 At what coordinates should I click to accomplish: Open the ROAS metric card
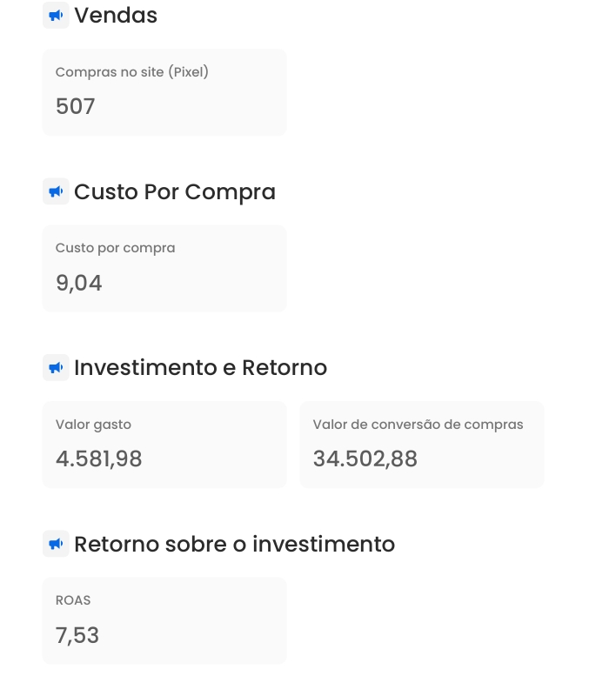(x=164, y=621)
